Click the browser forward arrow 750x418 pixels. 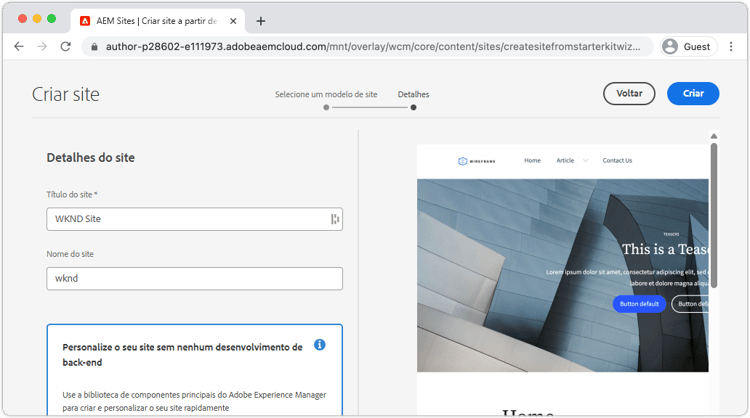(x=42, y=46)
